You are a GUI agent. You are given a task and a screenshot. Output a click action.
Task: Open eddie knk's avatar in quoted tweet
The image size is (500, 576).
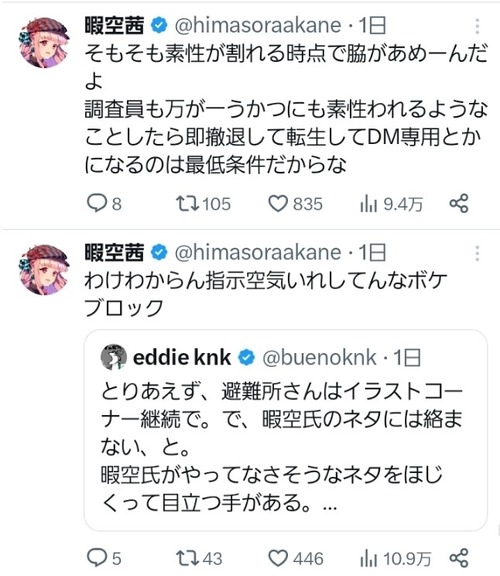click(x=114, y=357)
